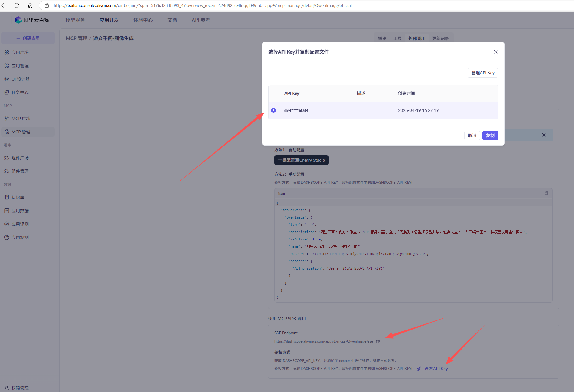Select the sk-f****6034 API key radio button
Image resolution: width=574 pixels, height=392 pixels.
pyautogui.click(x=274, y=110)
